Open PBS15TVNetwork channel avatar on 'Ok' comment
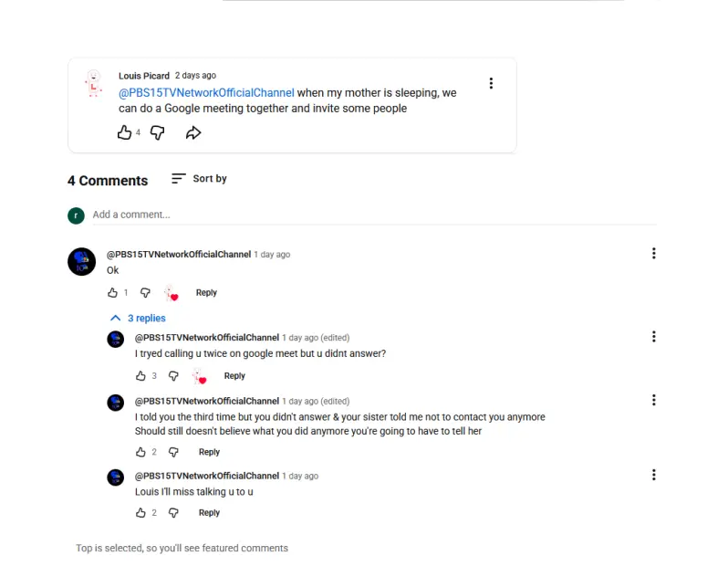Viewport: 728px width, 577px height. pos(82,261)
